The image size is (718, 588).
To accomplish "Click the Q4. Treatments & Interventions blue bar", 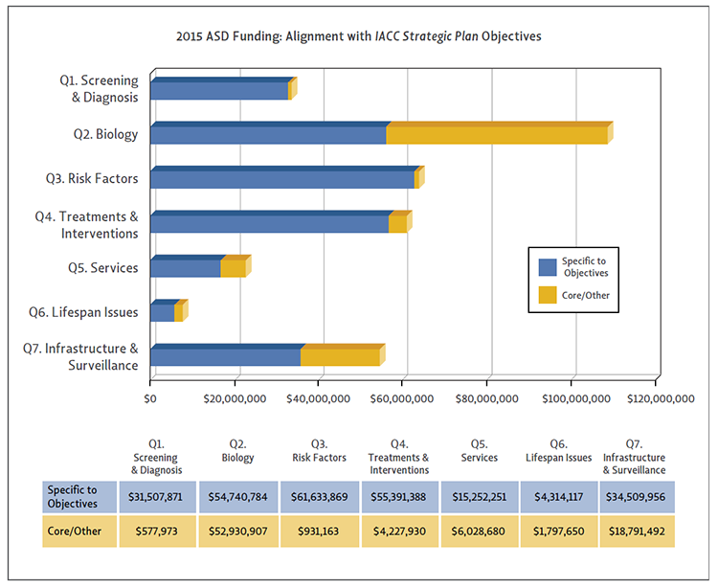I will point(269,223).
